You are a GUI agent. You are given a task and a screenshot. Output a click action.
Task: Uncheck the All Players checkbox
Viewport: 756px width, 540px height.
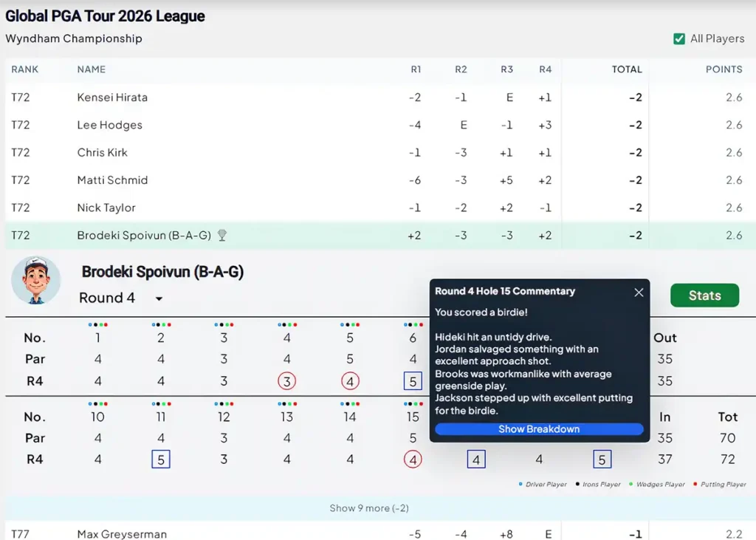point(679,38)
